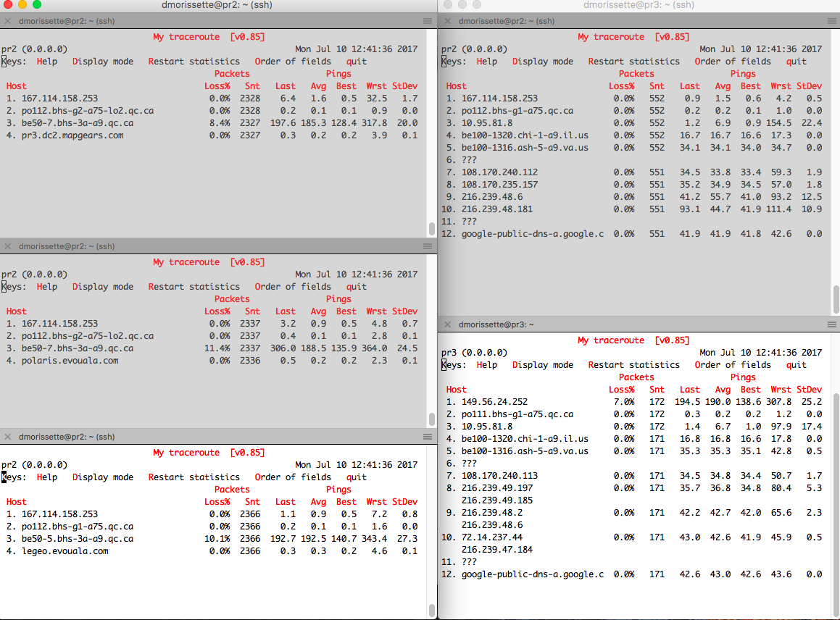The width and height of the screenshot is (840, 620).
Task: Click scrollbar of the polaris.evouala.com pane
Action: [432, 418]
